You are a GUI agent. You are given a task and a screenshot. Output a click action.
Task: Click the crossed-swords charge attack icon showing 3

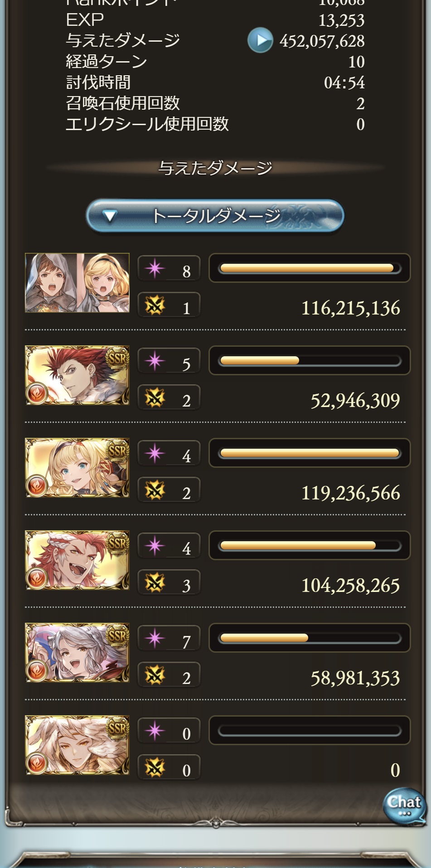155,583
